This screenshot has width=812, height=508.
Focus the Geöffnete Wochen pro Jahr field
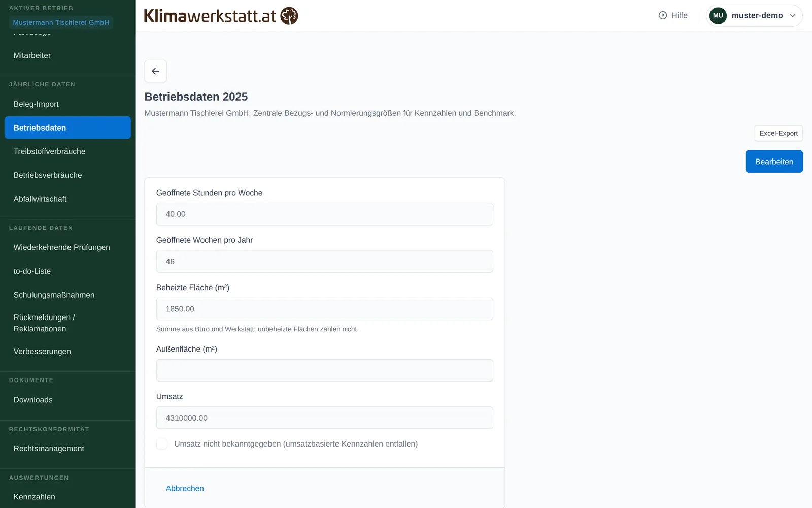click(x=325, y=262)
